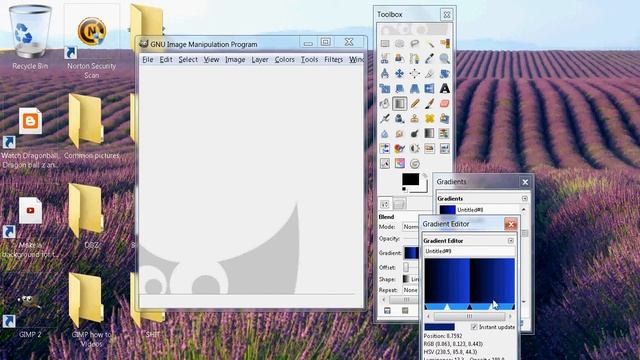The width and height of the screenshot is (640, 360).
Task: Open the File menu
Action: pyautogui.click(x=148, y=60)
